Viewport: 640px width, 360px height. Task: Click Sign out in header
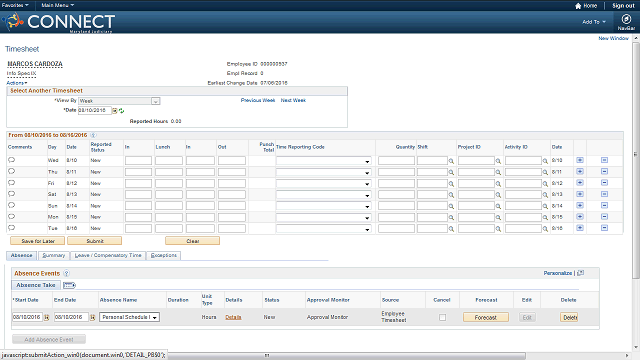(623, 6)
